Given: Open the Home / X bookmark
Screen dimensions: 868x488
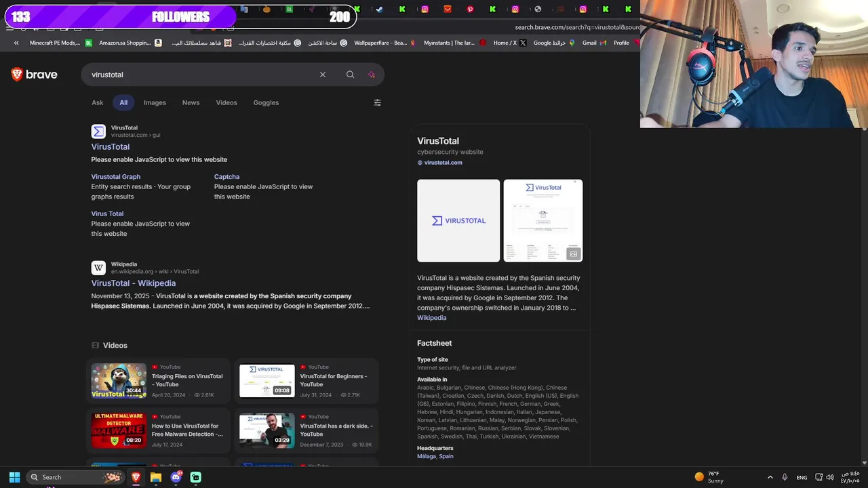Looking at the screenshot, I should point(509,43).
